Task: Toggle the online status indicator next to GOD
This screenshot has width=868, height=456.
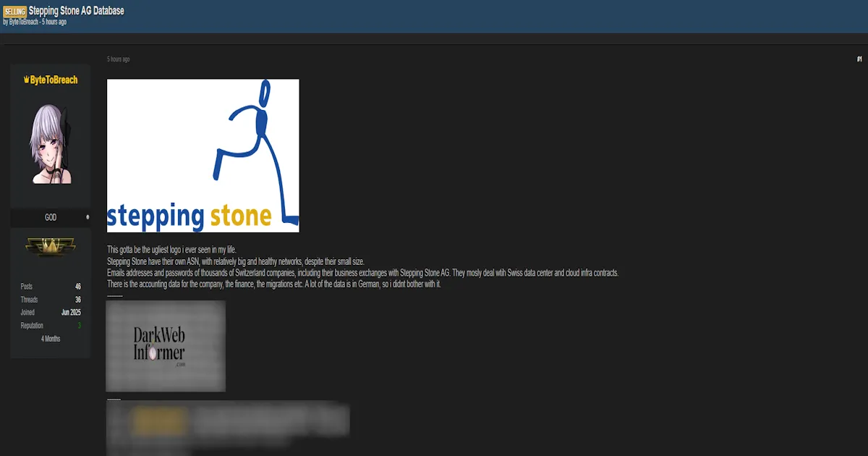Action: 86,216
